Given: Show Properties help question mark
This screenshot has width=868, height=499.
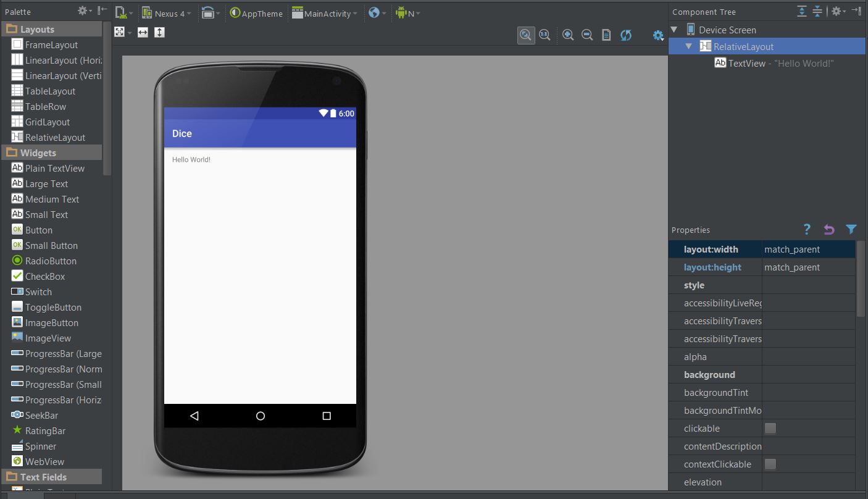Looking at the screenshot, I should (x=807, y=229).
